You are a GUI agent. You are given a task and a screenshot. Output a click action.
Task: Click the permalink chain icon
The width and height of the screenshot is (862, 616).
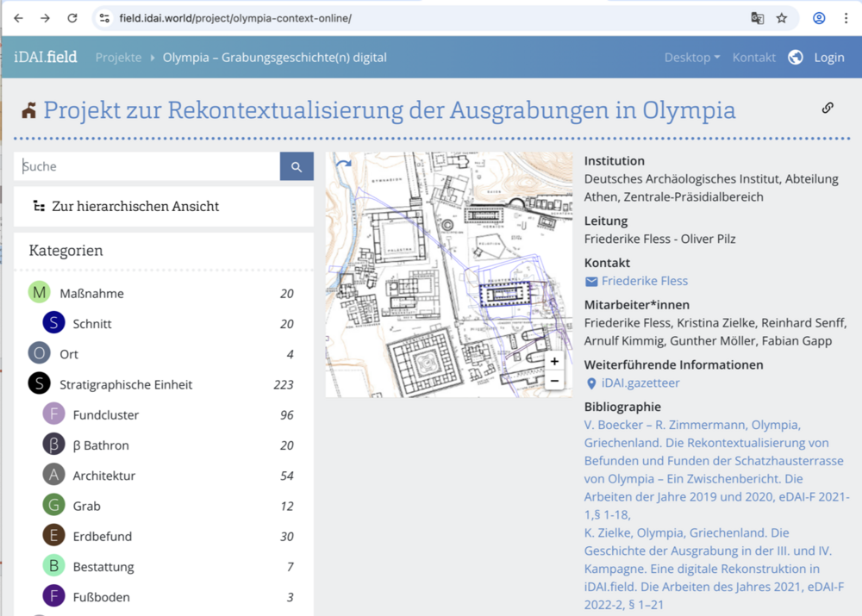pos(828,108)
